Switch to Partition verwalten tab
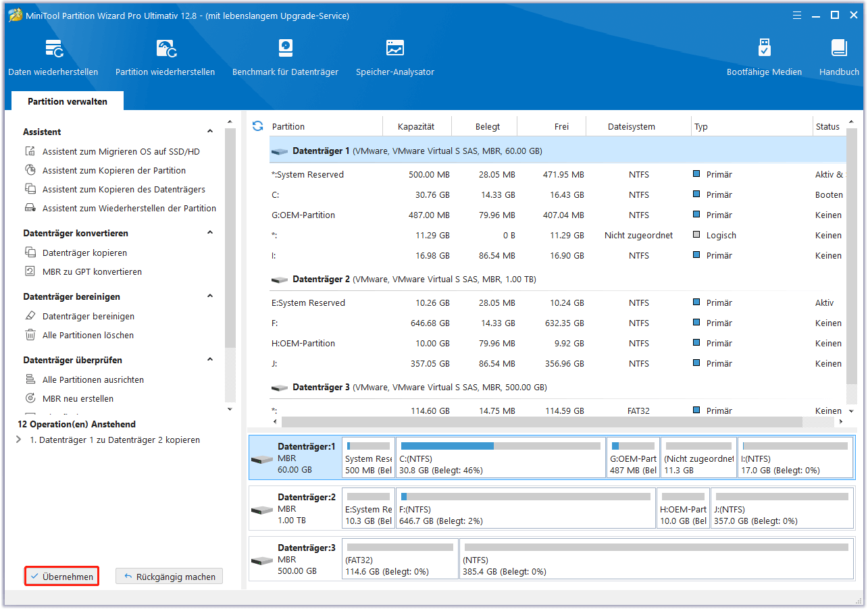 click(68, 101)
